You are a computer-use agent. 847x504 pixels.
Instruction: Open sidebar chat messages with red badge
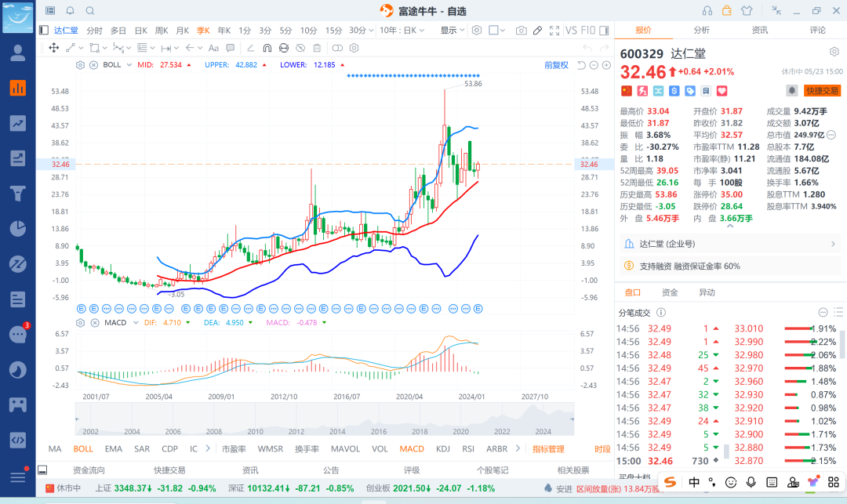point(18,335)
